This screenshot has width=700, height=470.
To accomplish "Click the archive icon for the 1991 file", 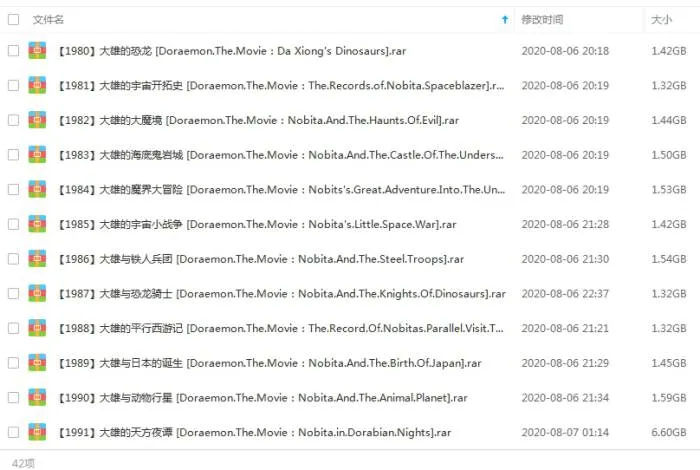I will tap(37, 432).
